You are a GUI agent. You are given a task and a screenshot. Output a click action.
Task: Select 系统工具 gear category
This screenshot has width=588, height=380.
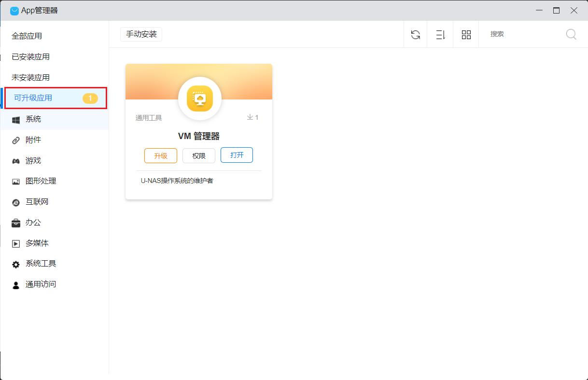coord(41,264)
